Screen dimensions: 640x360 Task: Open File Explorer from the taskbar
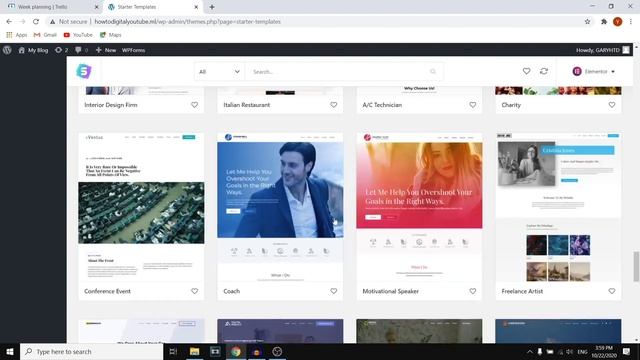(194, 351)
